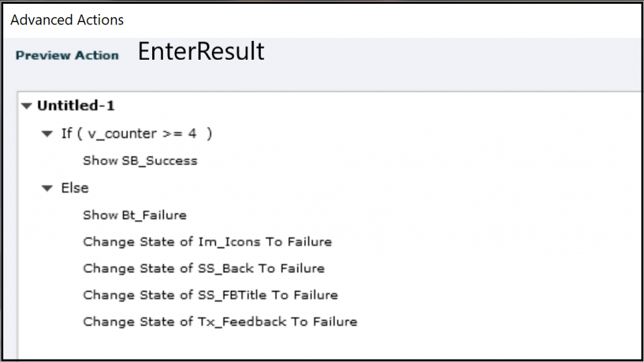
Task: Collapse the Untitled-1 decision block triangle
Action: coord(26,106)
